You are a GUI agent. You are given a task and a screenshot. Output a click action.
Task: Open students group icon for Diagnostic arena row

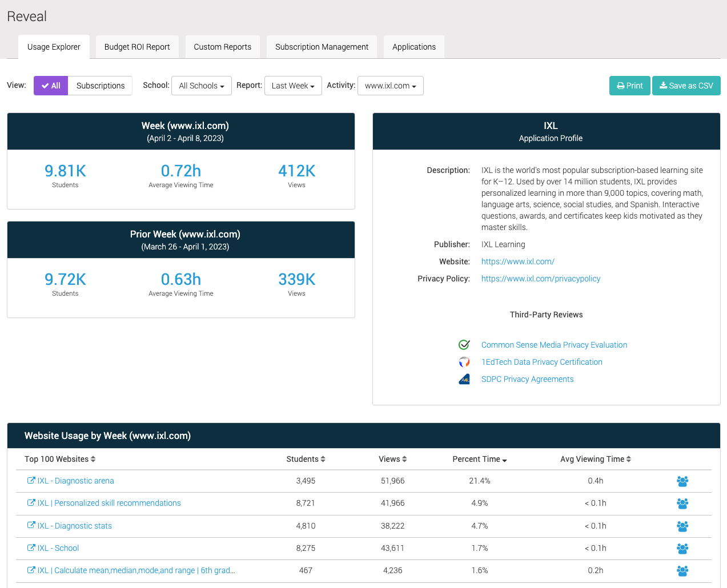click(682, 481)
